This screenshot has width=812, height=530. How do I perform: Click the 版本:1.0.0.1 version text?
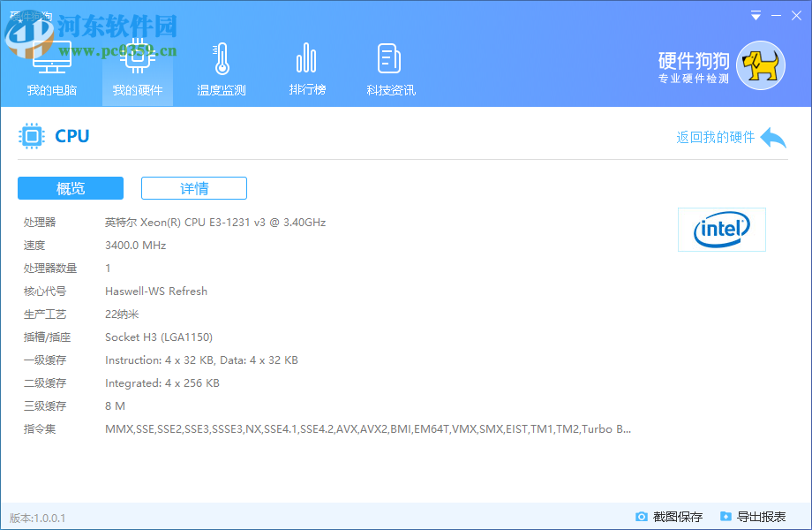coord(35,516)
